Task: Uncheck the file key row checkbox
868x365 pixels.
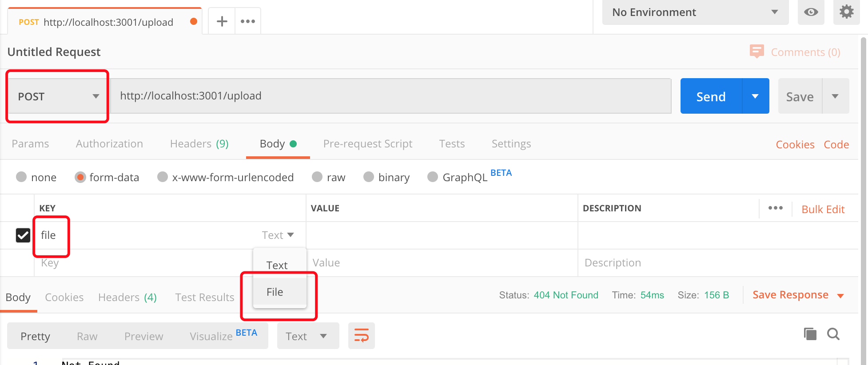Action: 23,235
